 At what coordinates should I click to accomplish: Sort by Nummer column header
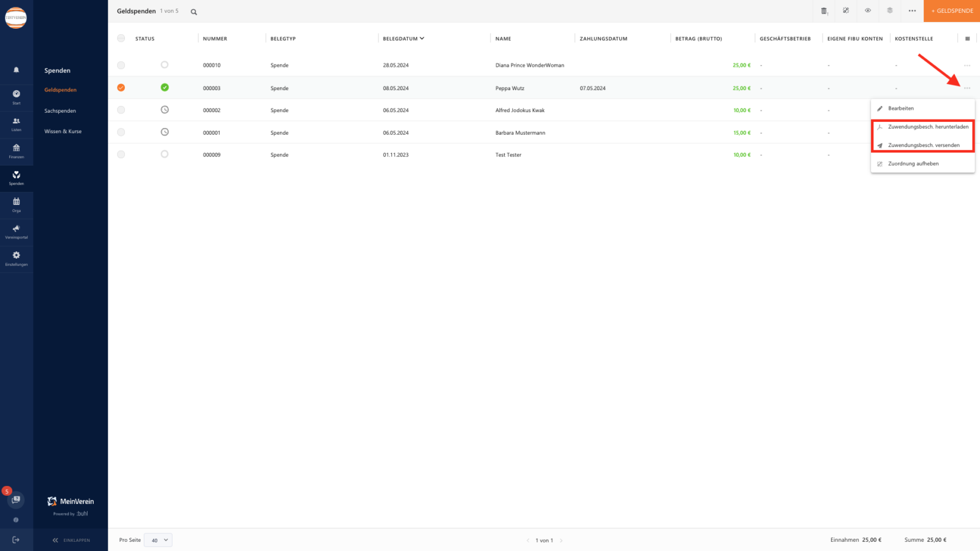tap(215, 39)
